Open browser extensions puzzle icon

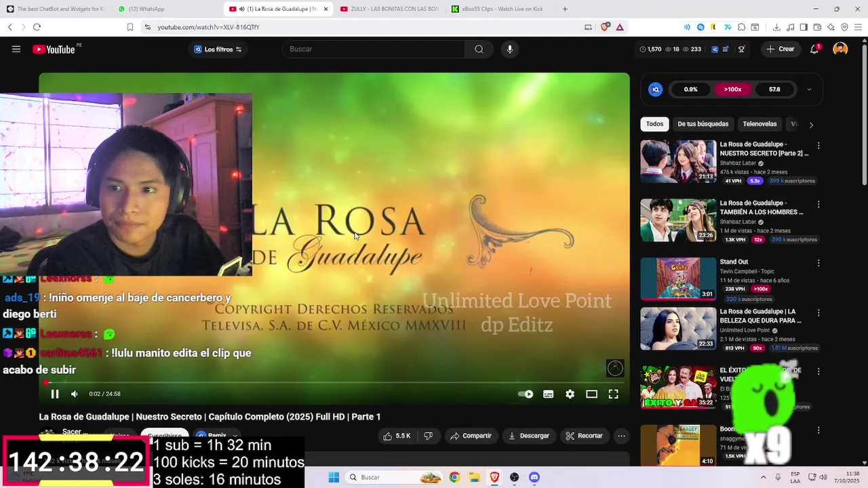click(x=741, y=27)
